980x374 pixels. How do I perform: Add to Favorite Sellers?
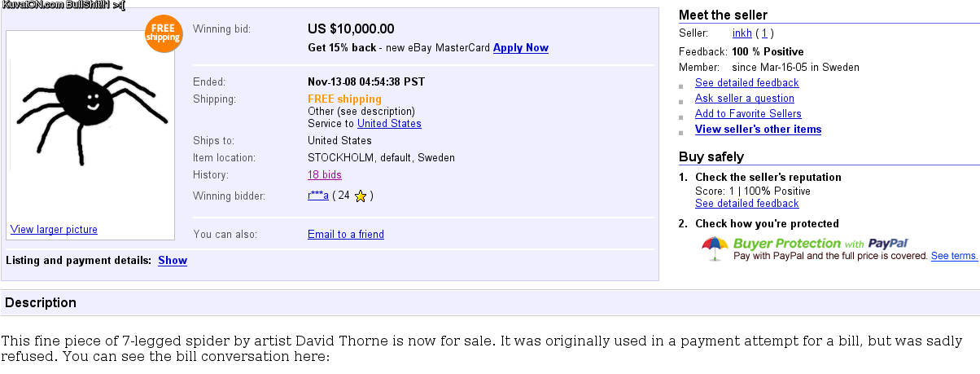(x=748, y=114)
